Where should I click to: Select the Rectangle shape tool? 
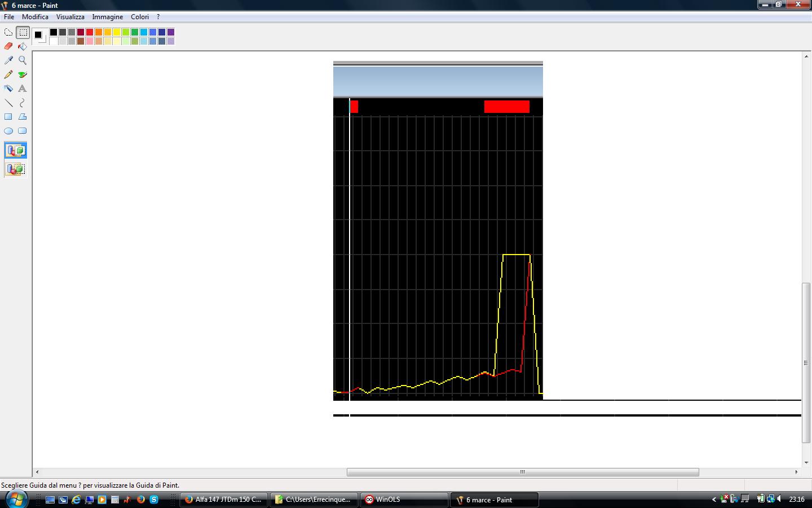8,117
